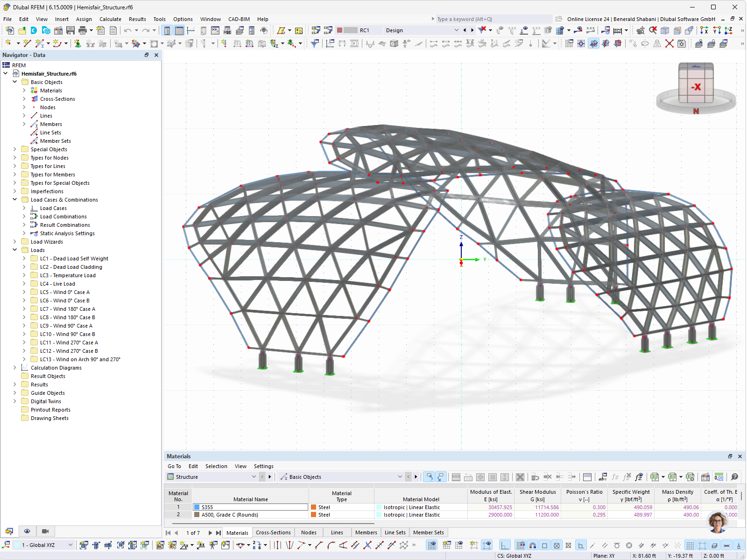
Task: Click the red X delete selection icon
Action: tap(669, 43)
